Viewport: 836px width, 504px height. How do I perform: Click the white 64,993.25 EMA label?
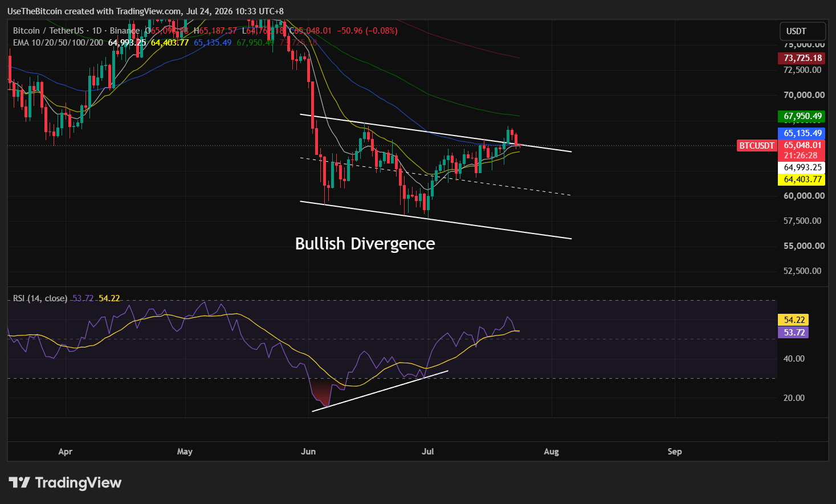click(801, 167)
